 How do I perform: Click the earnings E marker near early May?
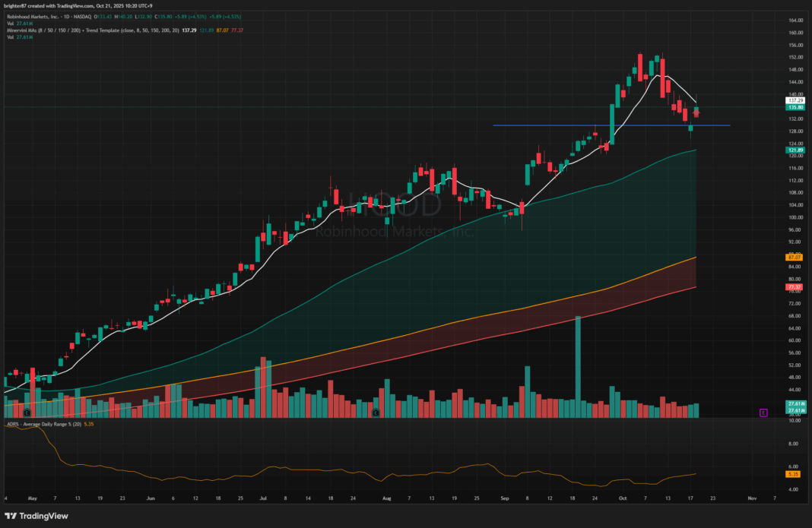[x=27, y=413]
